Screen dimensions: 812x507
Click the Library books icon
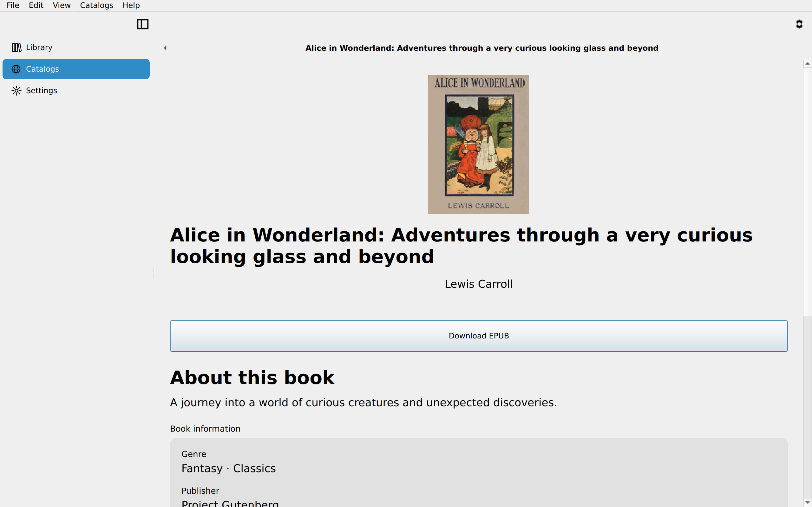(x=16, y=48)
